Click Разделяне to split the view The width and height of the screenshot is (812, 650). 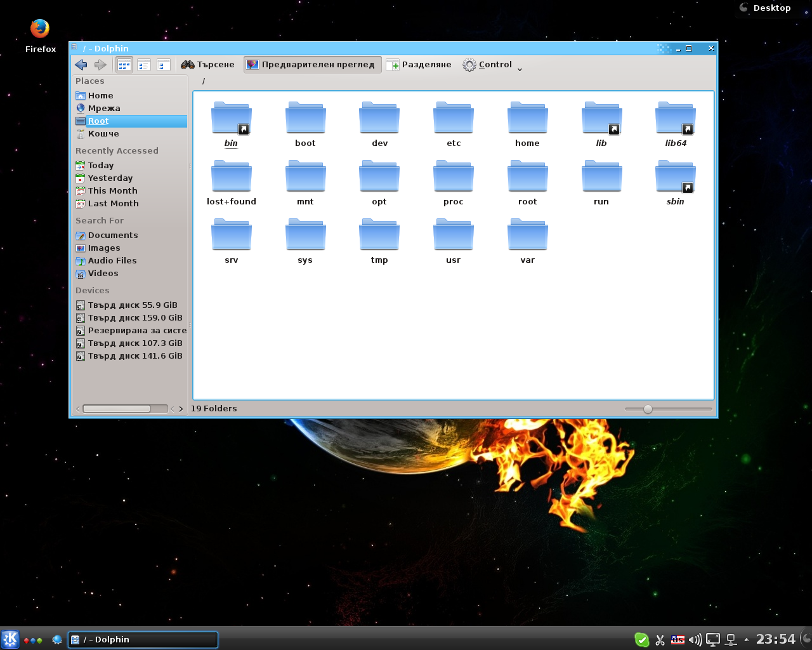pyautogui.click(x=419, y=65)
